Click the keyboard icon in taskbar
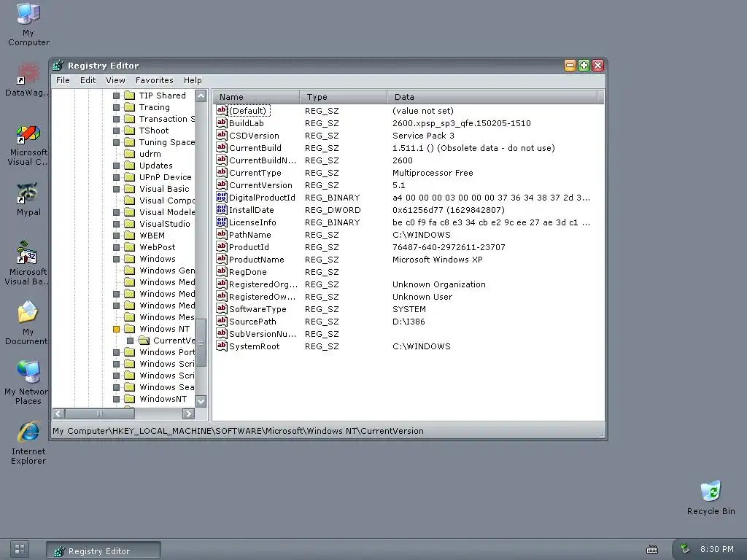The width and height of the screenshot is (747, 560). (x=652, y=550)
